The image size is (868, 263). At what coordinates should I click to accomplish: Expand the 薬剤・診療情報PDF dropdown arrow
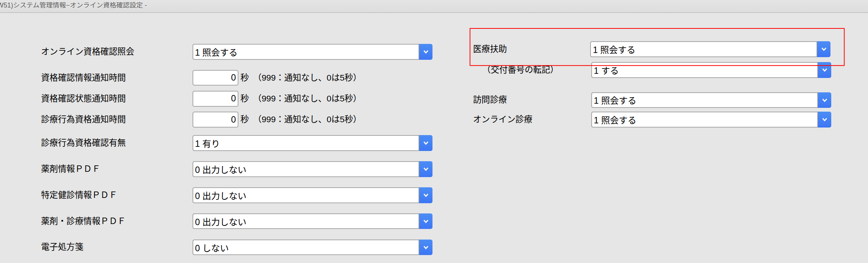point(425,221)
